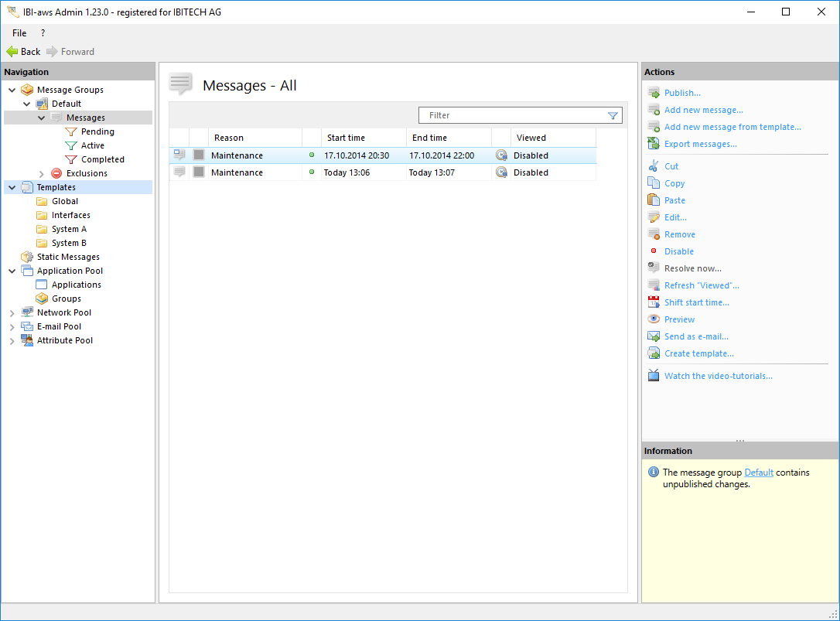Click the Shift start time calendar icon
The height and width of the screenshot is (621, 840).
[654, 302]
